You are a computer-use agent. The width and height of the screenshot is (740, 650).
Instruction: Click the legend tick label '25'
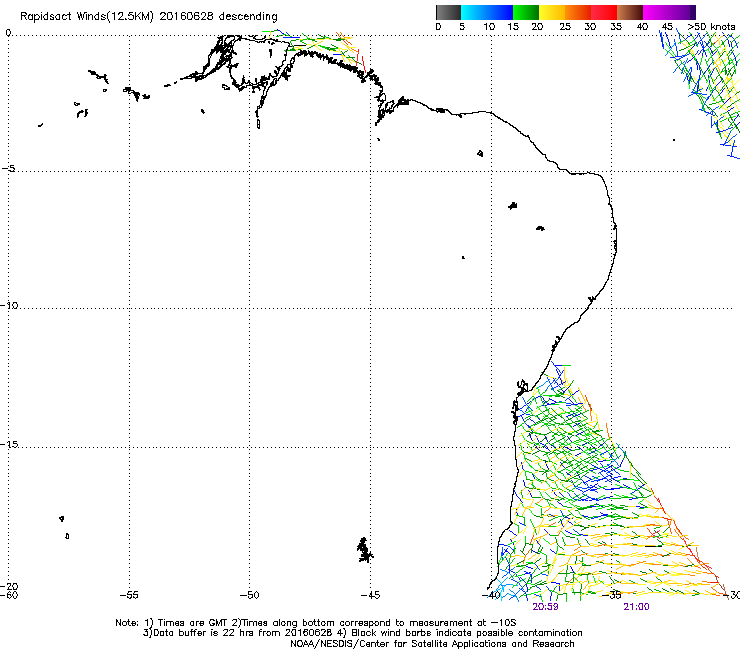pyautogui.click(x=565, y=27)
